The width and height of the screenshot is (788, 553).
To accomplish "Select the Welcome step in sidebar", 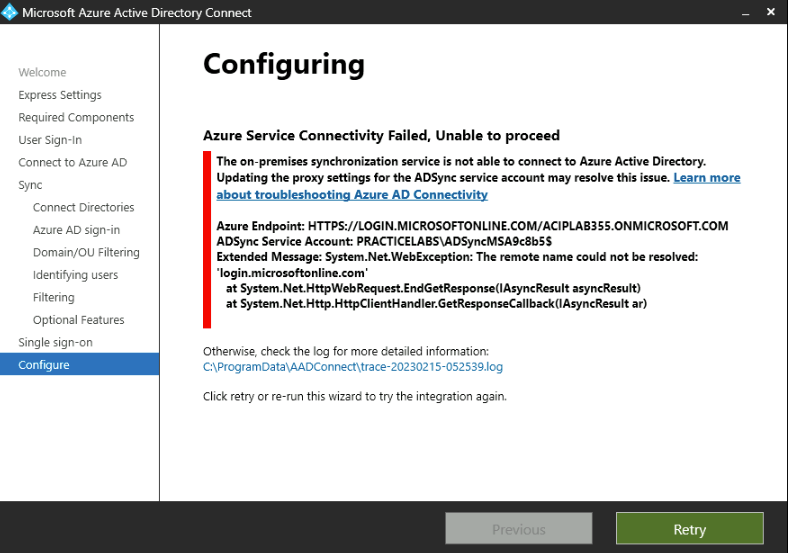I will click(42, 72).
